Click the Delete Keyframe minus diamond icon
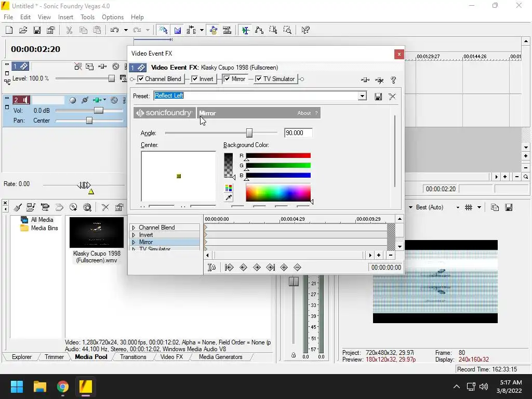 [298, 268]
